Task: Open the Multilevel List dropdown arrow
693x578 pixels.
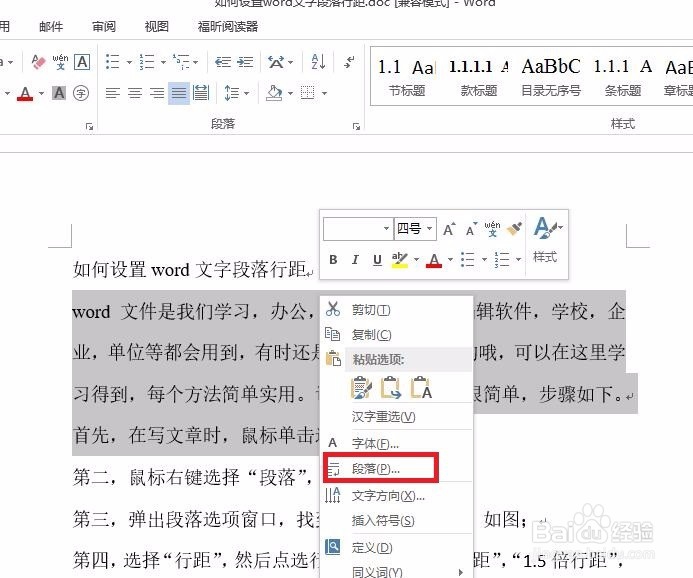Action: pyautogui.click(x=195, y=62)
